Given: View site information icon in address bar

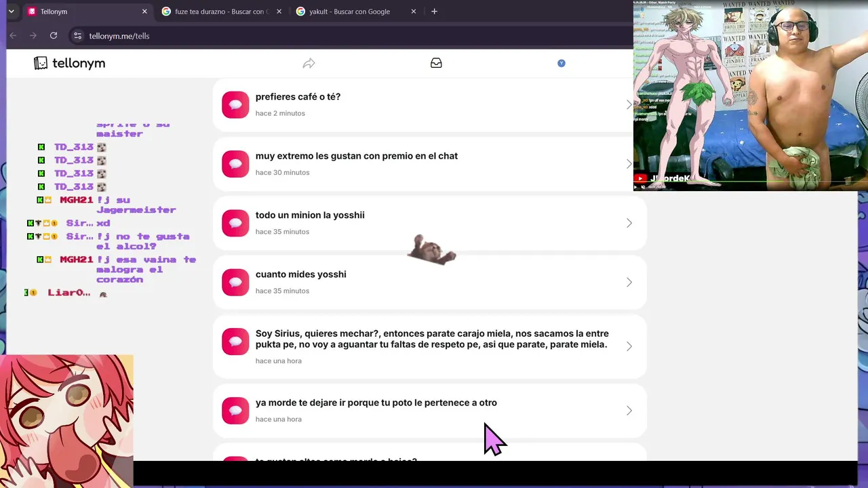Looking at the screenshot, I should click(x=77, y=36).
